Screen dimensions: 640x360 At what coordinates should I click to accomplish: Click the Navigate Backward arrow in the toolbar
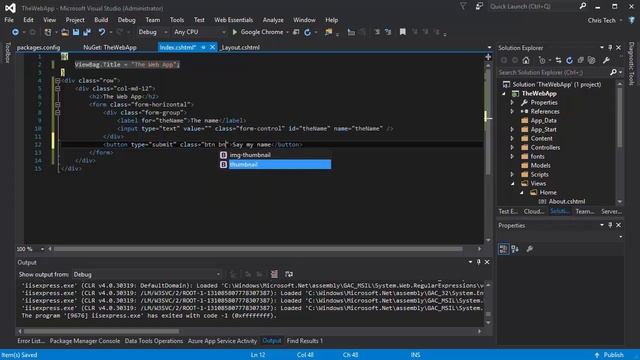click(x=15, y=32)
